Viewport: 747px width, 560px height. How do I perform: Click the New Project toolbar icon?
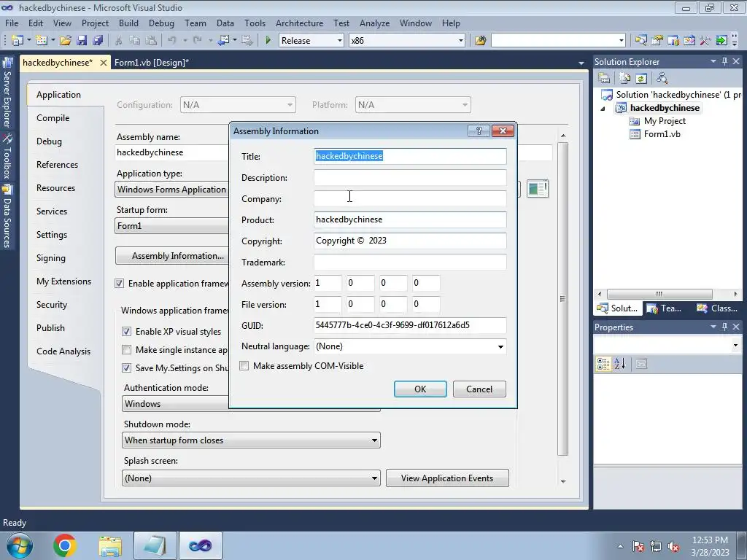click(18, 41)
